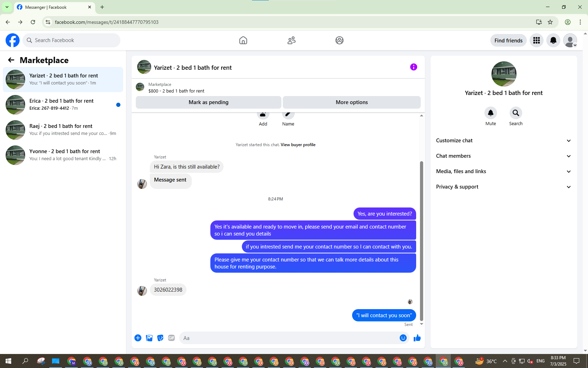
Task: Click the message bubble '3026022398'
Action: pyautogui.click(x=168, y=290)
